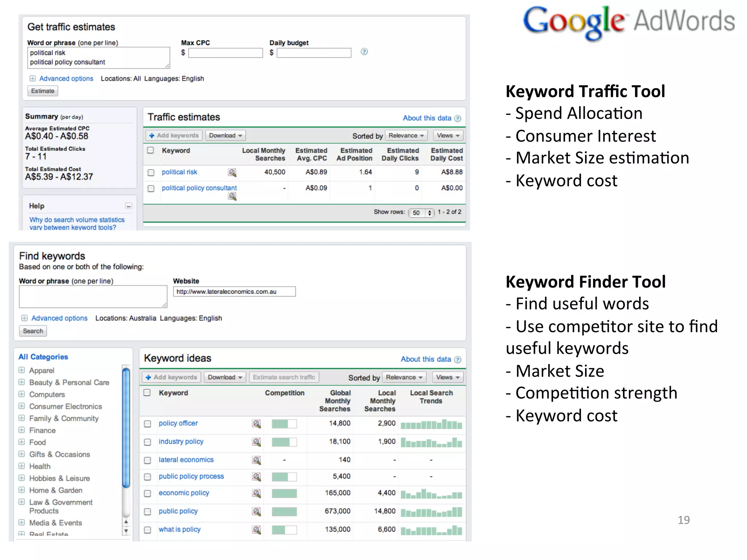
Task: Expand the Consumer Electronics category
Action: [x=22, y=406]
